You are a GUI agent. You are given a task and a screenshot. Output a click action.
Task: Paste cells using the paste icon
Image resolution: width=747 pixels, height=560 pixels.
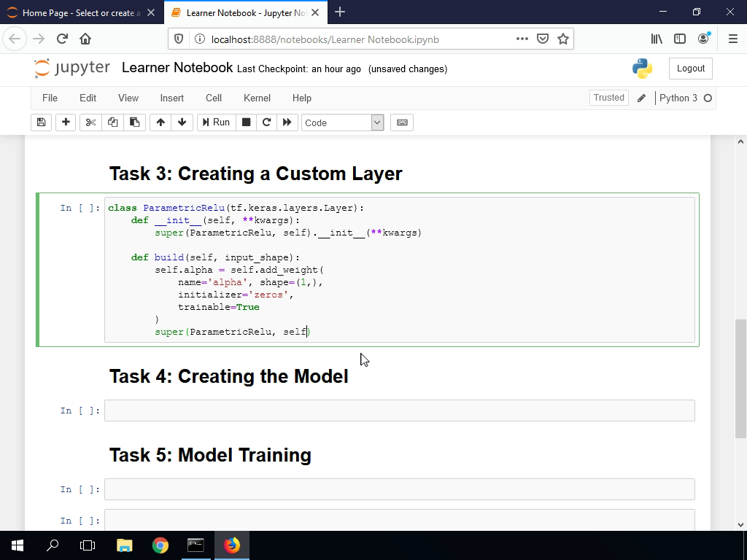tap(135, 122)
